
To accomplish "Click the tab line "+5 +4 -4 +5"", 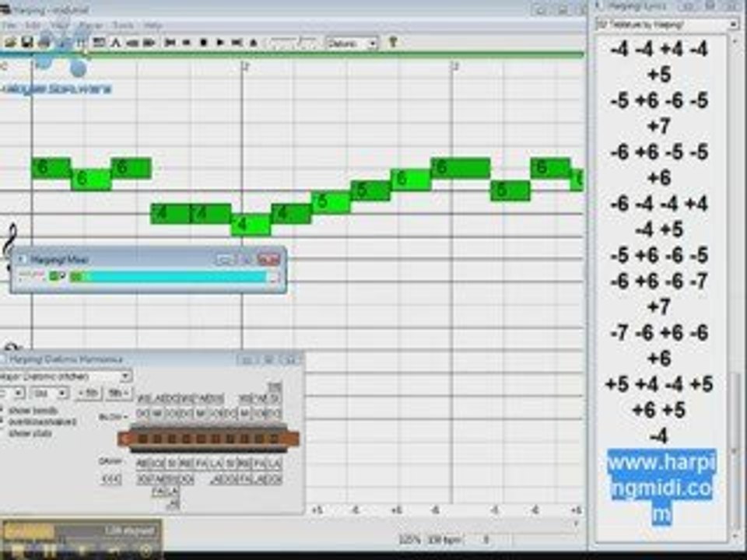I will point(659,383).
